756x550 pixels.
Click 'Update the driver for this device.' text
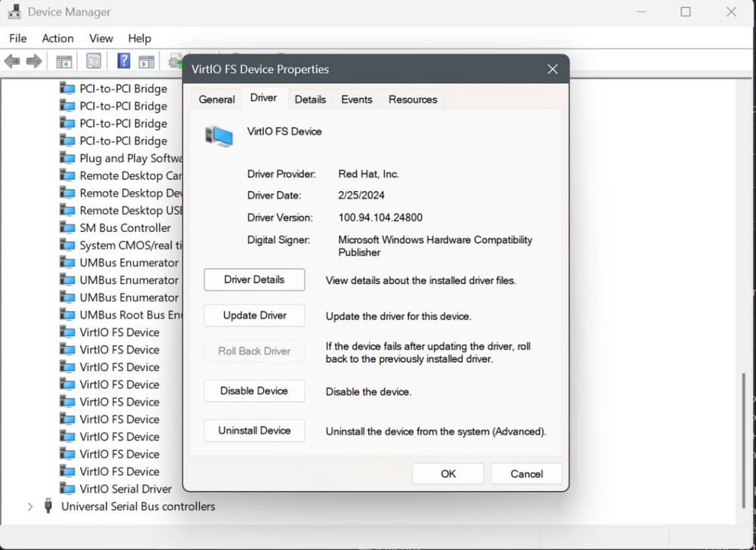[398, 316]
